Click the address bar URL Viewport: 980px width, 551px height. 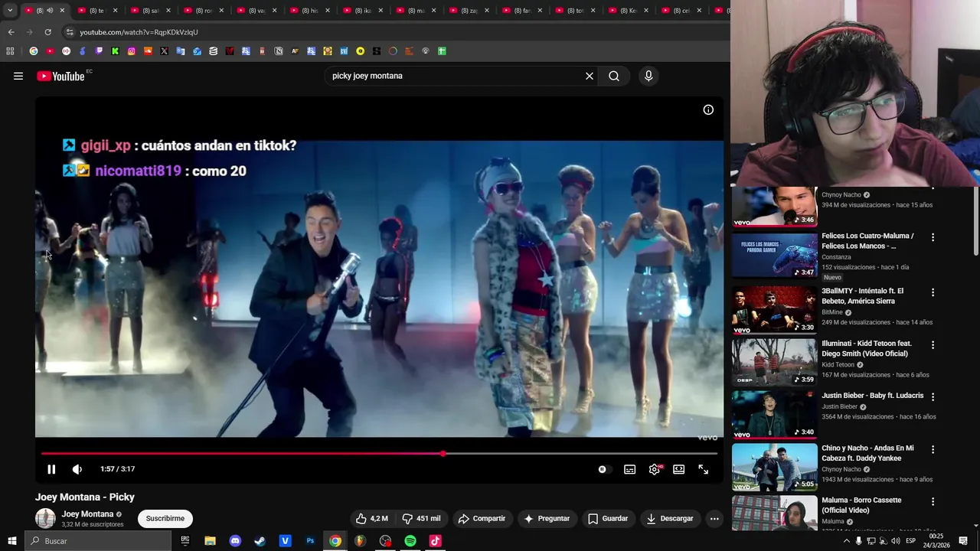[139, 32]
